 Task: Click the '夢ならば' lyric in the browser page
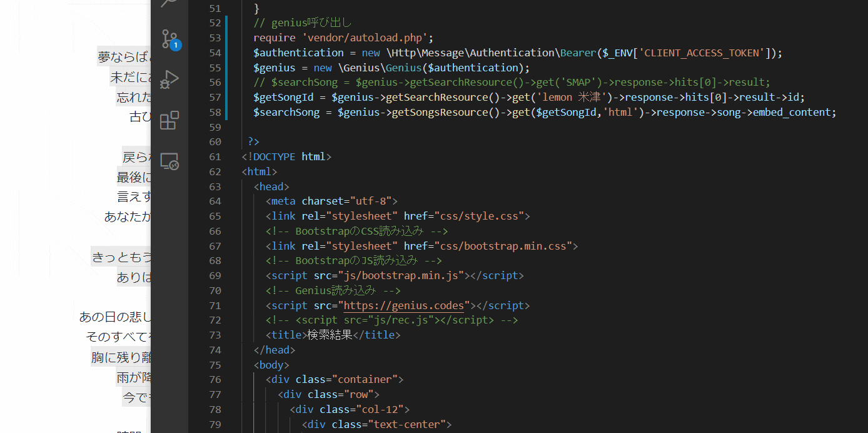click(124, 57)
